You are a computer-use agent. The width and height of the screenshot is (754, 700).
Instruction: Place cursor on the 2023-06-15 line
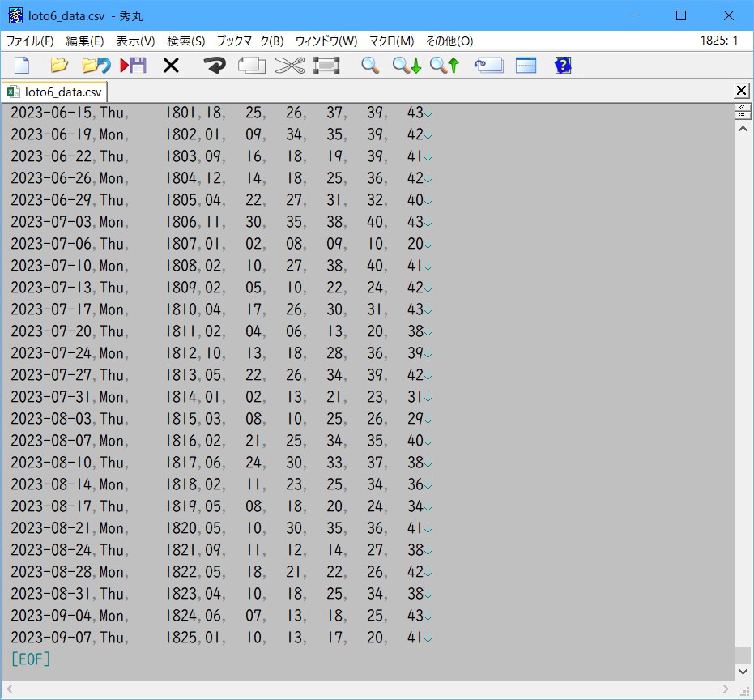tap(221, 113)
